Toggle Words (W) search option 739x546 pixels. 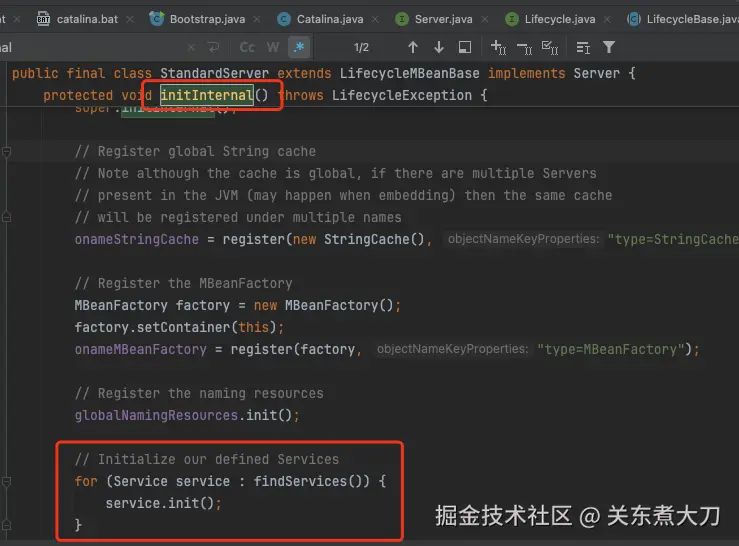tap(272, 48)
